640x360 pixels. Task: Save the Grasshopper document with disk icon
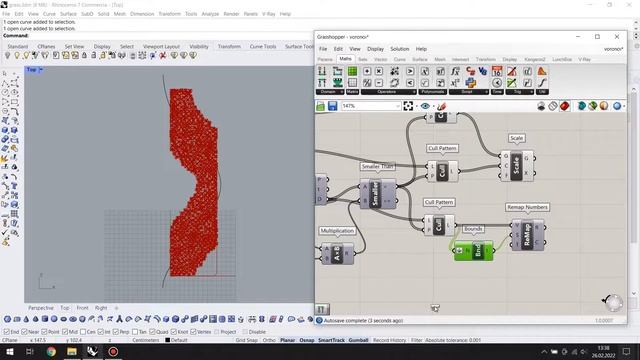pos(333,106)
